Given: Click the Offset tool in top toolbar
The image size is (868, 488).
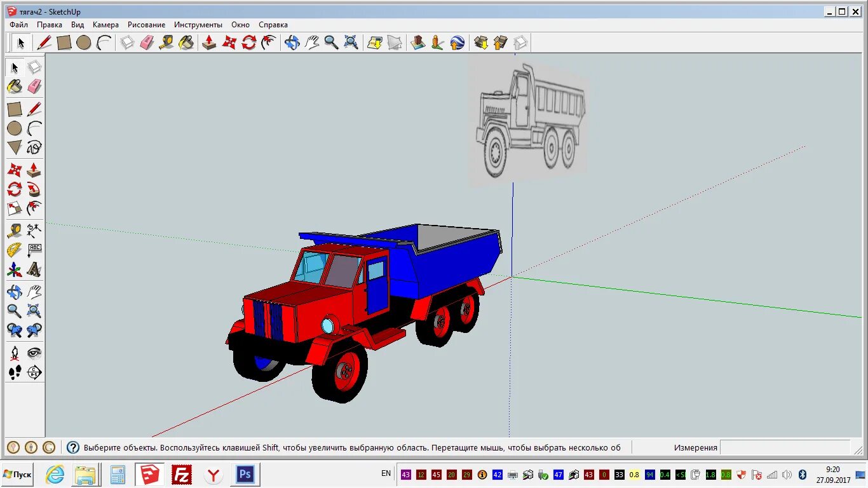Looking at the screenshot, I should pos(269,43).
